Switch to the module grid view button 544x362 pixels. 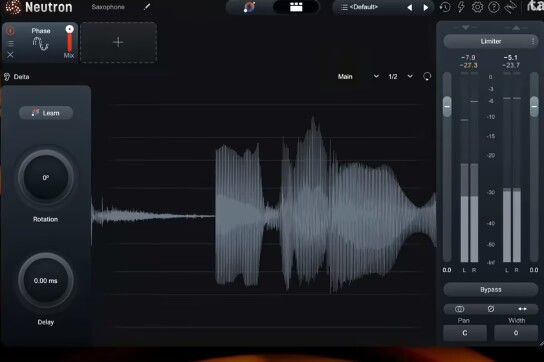296,7
